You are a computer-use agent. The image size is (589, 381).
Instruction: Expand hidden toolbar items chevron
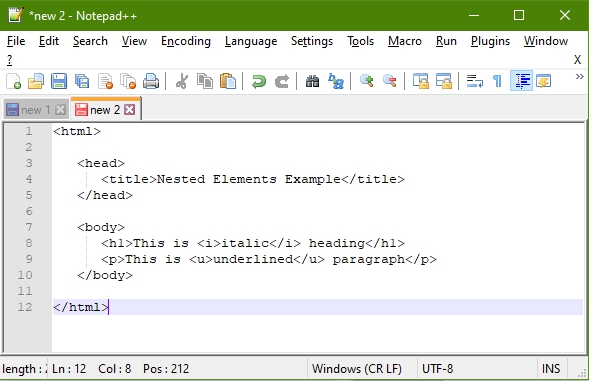(579, 77)
